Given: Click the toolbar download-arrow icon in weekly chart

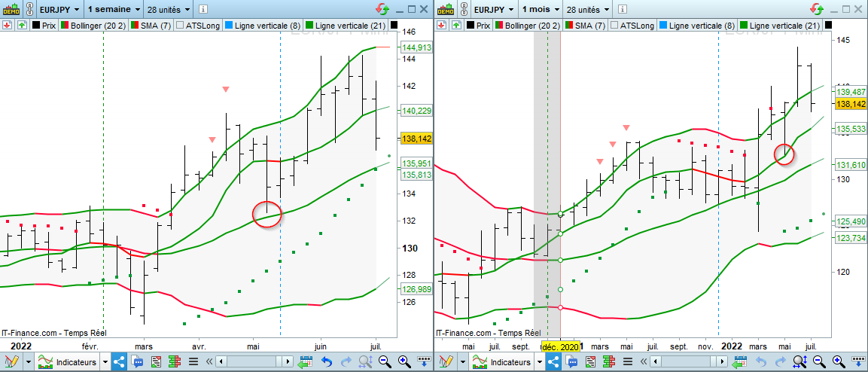Looking at the screenshot, I should 424,361.
